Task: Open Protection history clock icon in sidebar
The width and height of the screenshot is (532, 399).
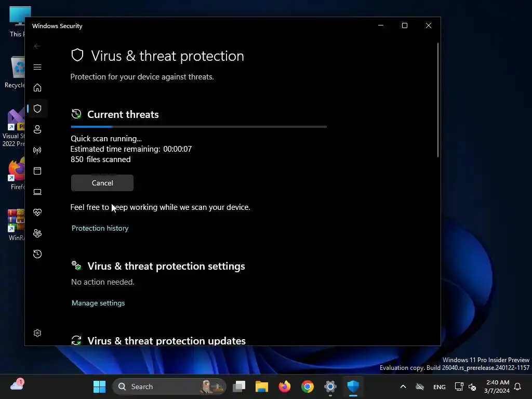Action: 37,254
